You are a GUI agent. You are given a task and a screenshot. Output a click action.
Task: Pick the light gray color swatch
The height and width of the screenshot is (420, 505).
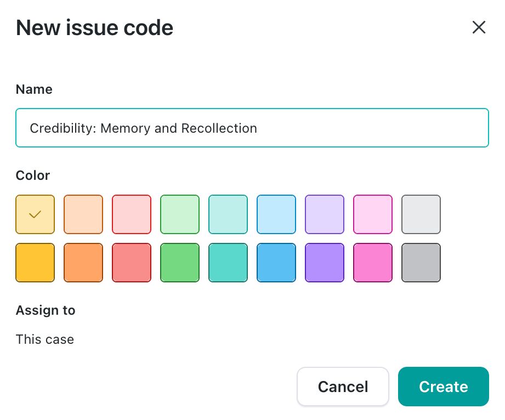pyautogui.click(x=421, y=214)
